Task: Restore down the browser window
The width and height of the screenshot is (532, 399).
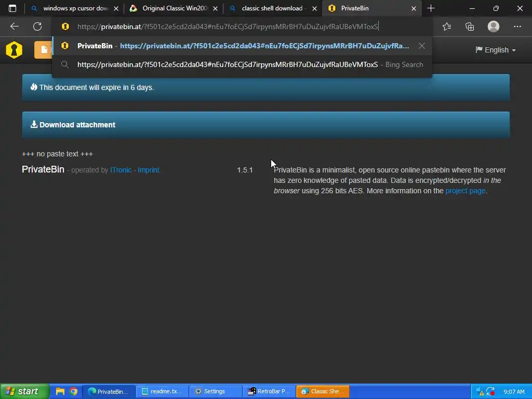Action: pos(496,8)
